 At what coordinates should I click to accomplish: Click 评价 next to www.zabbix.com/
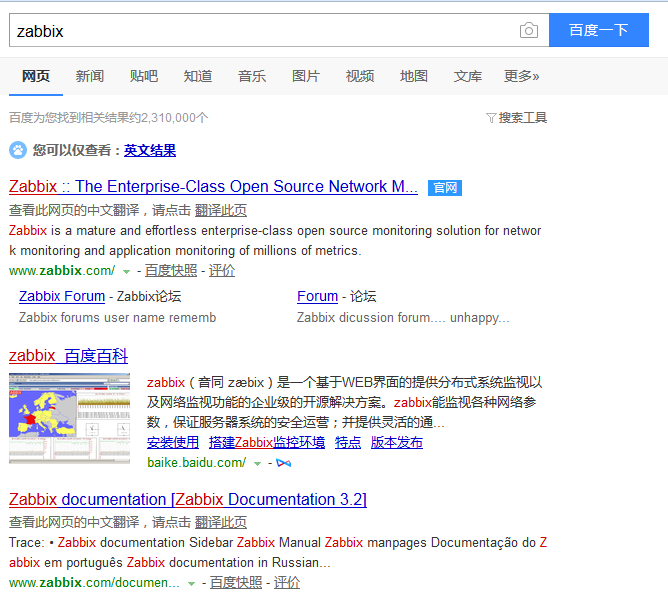pyautogui.click(x=222, y=271)
